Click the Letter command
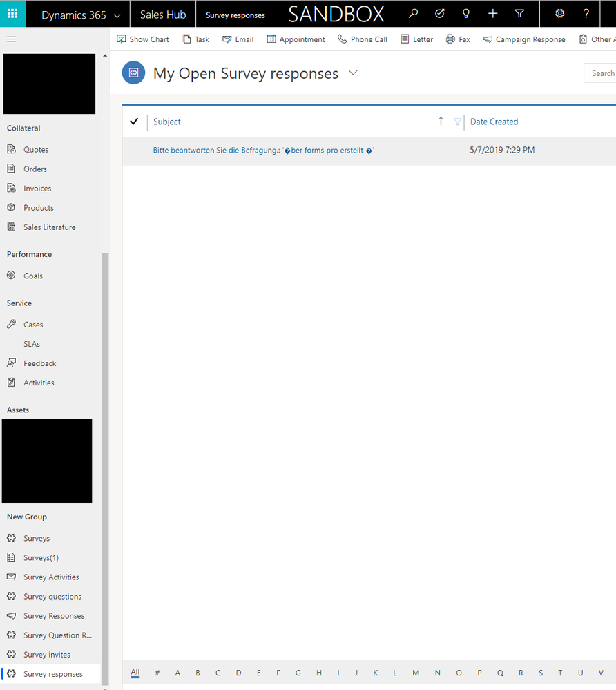 pos(416,39)
